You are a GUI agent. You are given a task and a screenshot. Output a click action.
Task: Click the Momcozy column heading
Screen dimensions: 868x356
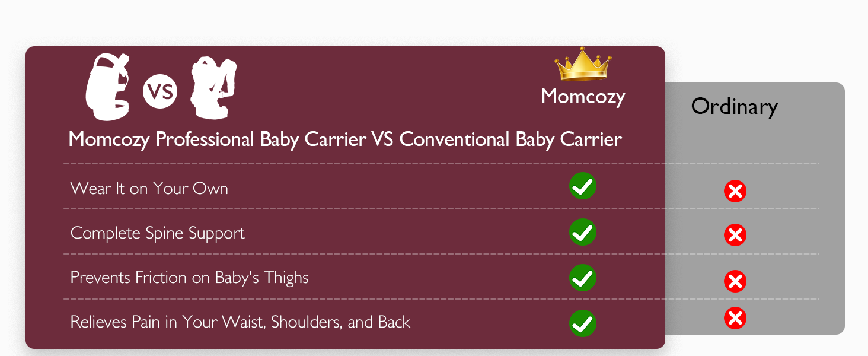pos(583,97)
